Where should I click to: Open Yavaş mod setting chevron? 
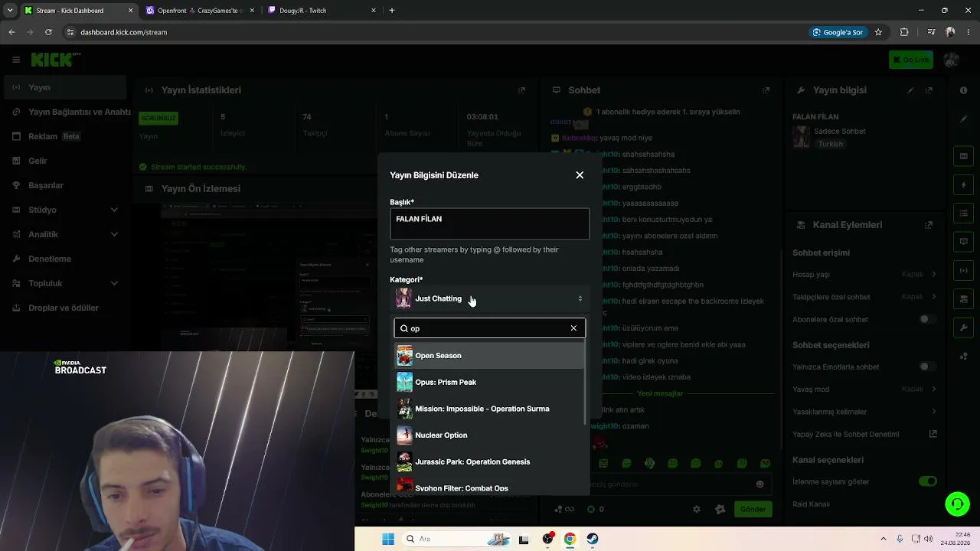933,389
